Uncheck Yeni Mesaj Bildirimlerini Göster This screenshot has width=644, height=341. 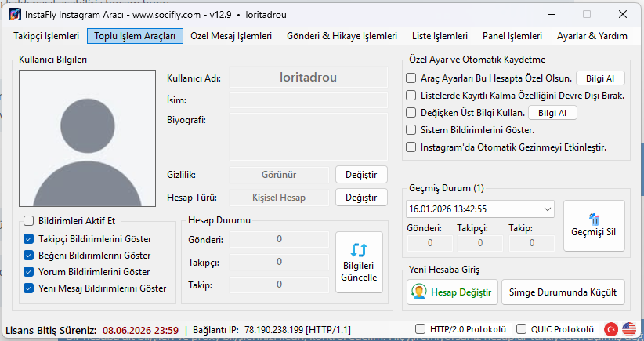pyautogui.click(x=28, y=288)
